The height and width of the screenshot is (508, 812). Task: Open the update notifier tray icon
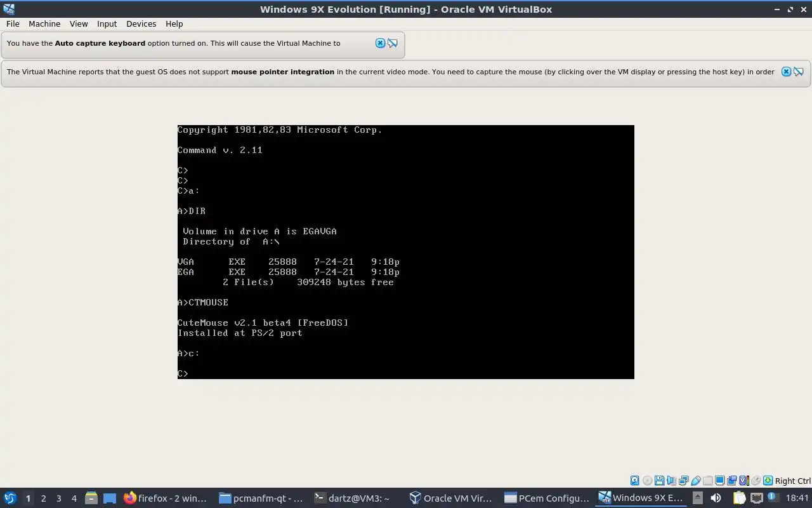(774, 498)
